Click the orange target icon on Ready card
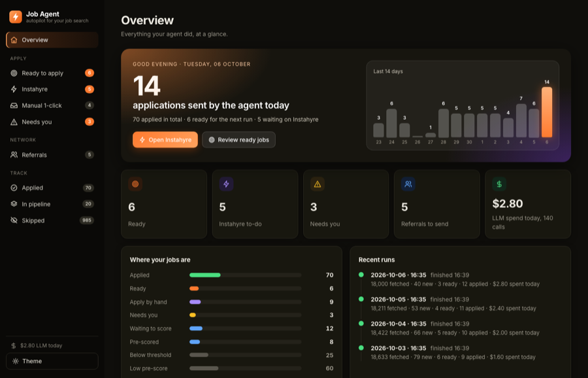 point(135,184)
